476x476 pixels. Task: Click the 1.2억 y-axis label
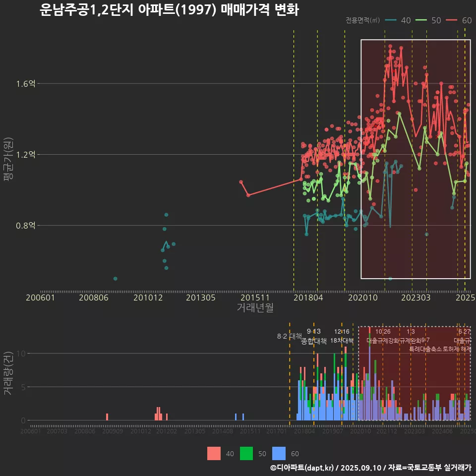26,155
